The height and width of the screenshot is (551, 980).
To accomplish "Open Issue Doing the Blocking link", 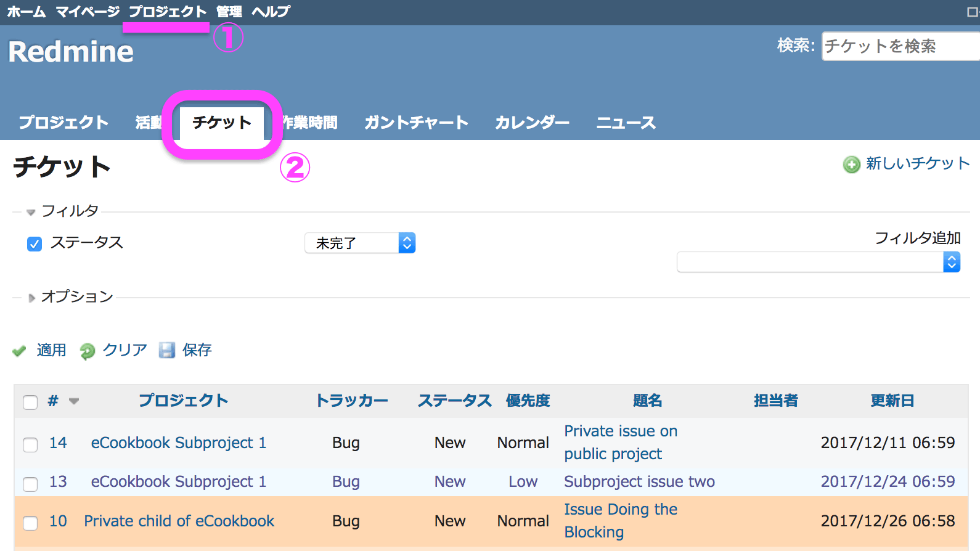I will [x=621, y=521].
